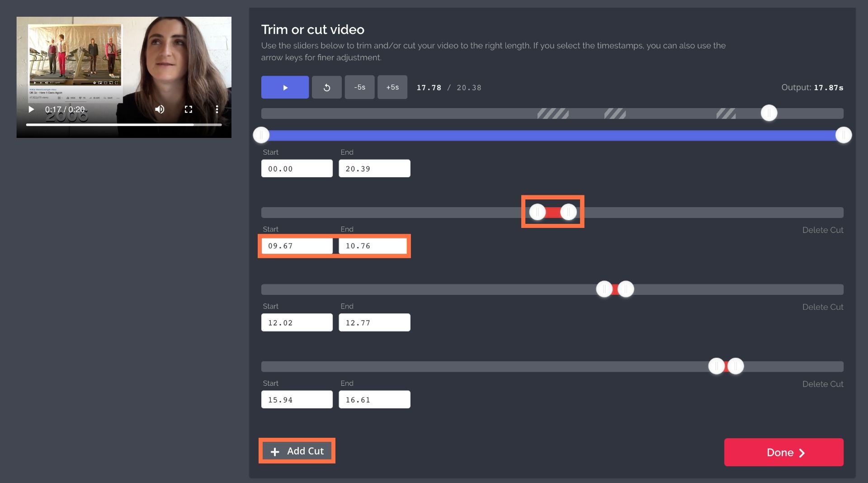The image size is (868, 483).
Task: Select the cut End field showing 12.77
Action: tap(374, 323)
